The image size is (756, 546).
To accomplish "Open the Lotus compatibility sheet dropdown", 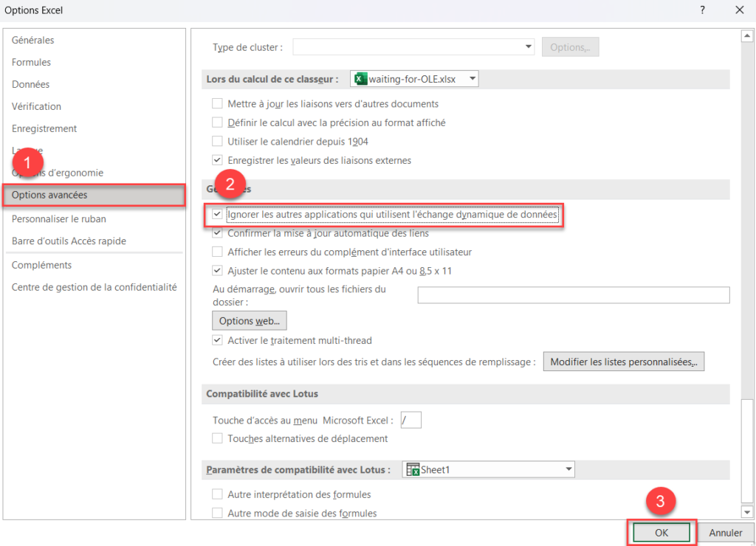I will 568,469.
